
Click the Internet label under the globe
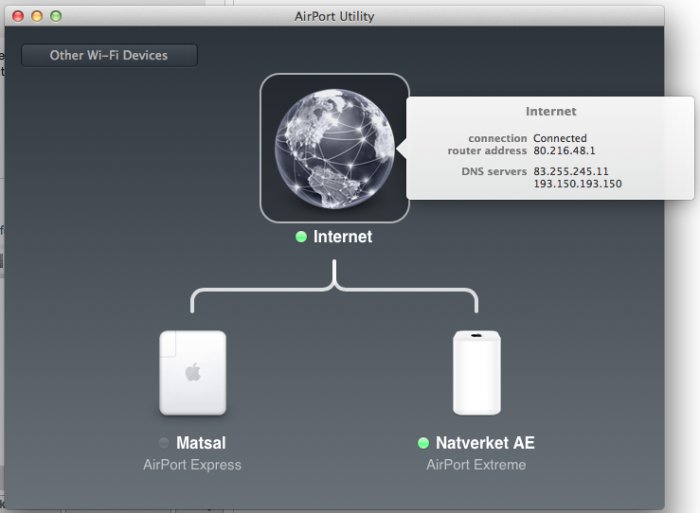coord(342,237)
